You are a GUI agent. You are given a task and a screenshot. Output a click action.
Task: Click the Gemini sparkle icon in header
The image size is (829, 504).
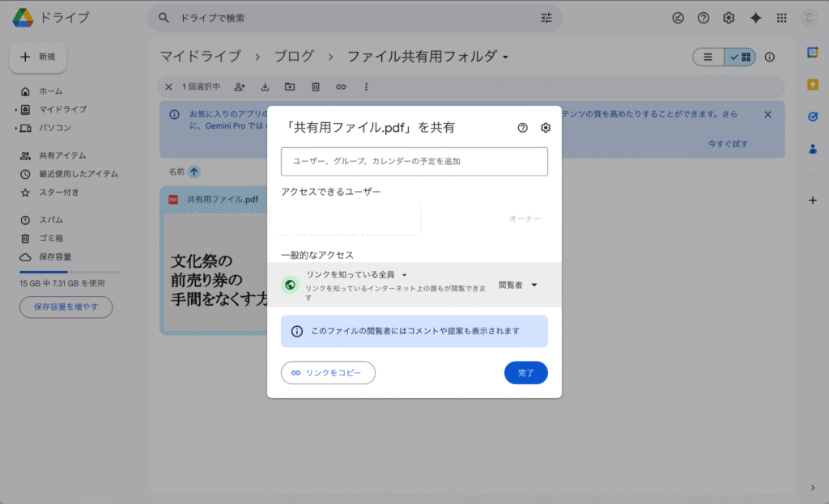pyautogui.click(x=755, y=18)
